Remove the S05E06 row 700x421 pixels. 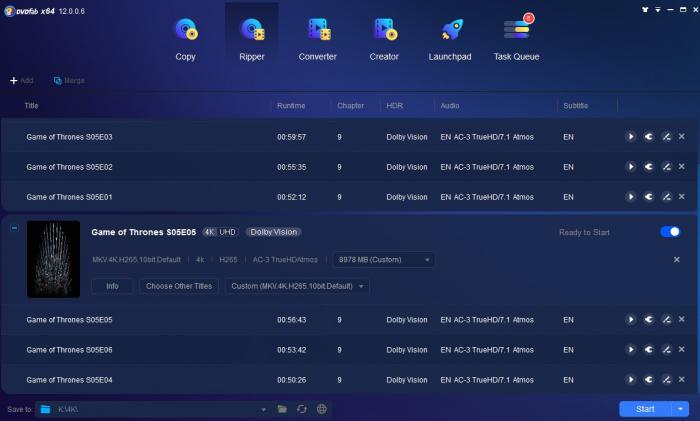click(x=682, y=349)
